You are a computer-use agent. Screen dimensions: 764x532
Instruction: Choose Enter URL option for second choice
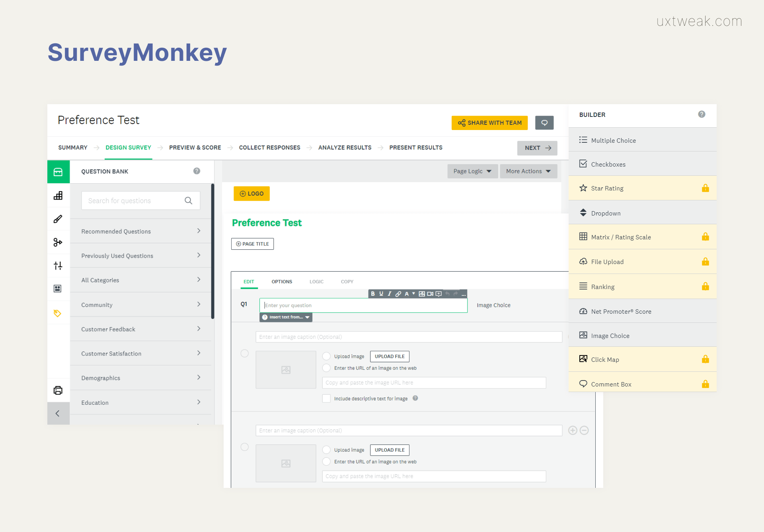326,461
